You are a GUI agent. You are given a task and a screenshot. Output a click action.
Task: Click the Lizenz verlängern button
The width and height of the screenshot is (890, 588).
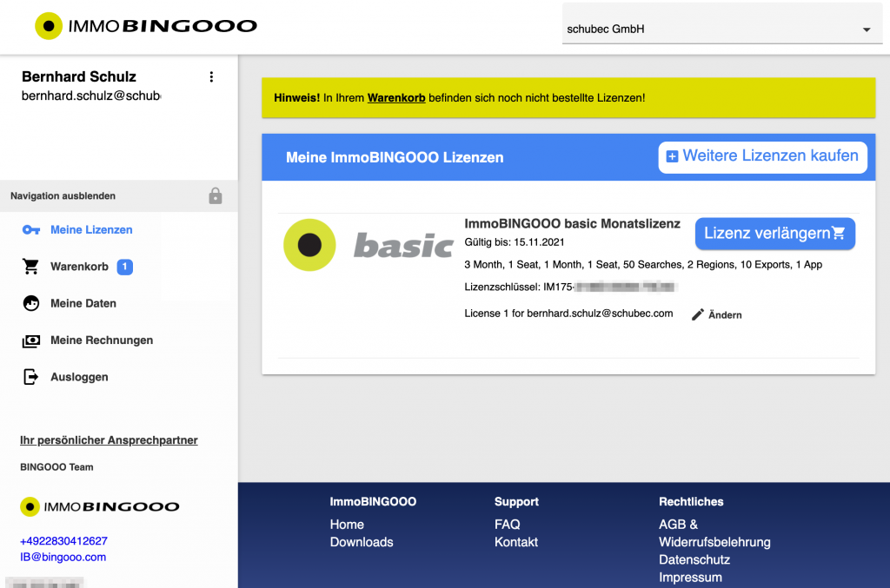(x=774, y=234)
